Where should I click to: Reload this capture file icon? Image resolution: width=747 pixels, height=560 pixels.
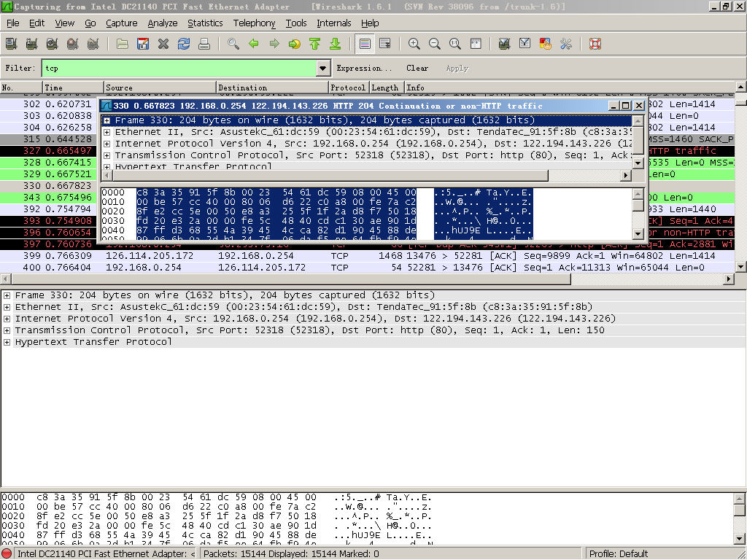click(184, 44)
